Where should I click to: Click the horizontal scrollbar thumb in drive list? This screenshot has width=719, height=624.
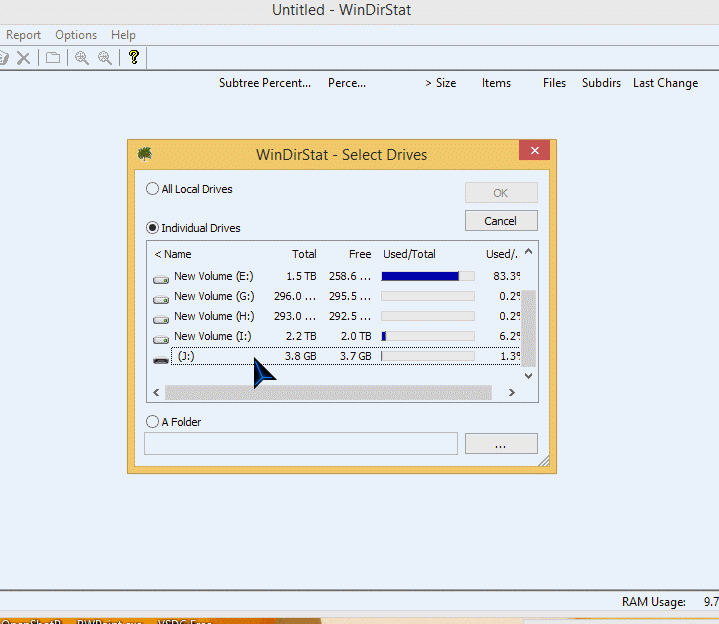(328, 392)
